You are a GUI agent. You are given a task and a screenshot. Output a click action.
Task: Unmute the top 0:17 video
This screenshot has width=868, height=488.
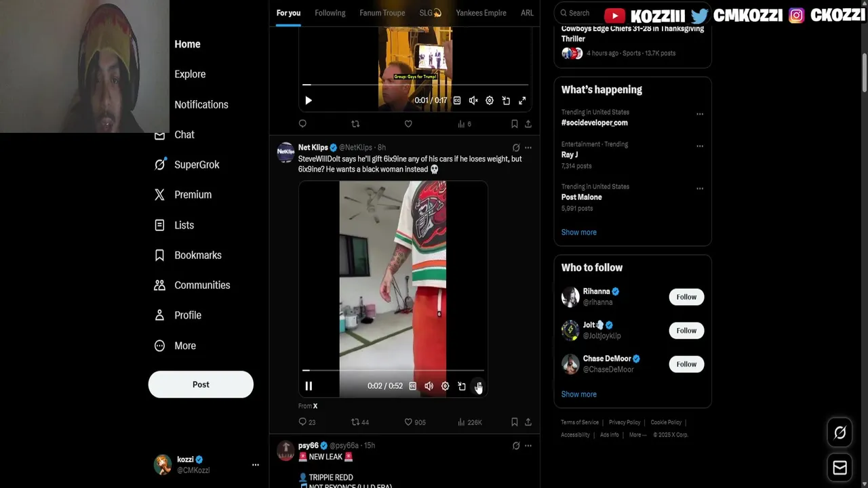[x=473, y=100]
